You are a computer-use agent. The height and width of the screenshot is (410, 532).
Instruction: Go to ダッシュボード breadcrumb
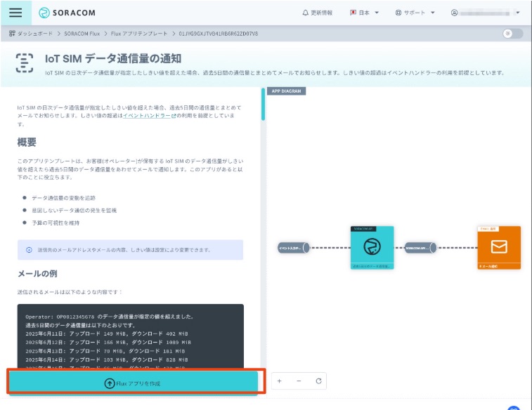click(x=35, y=34)
